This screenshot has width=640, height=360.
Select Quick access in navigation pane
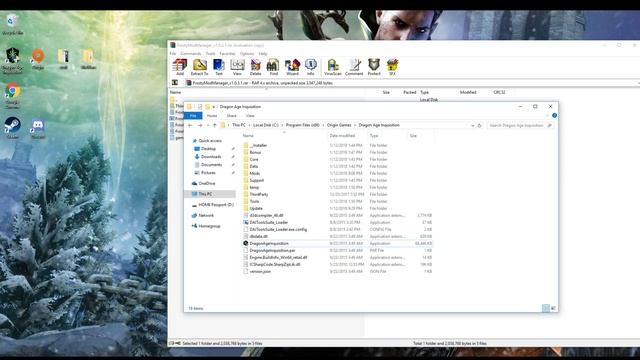(x=210, y=141)
